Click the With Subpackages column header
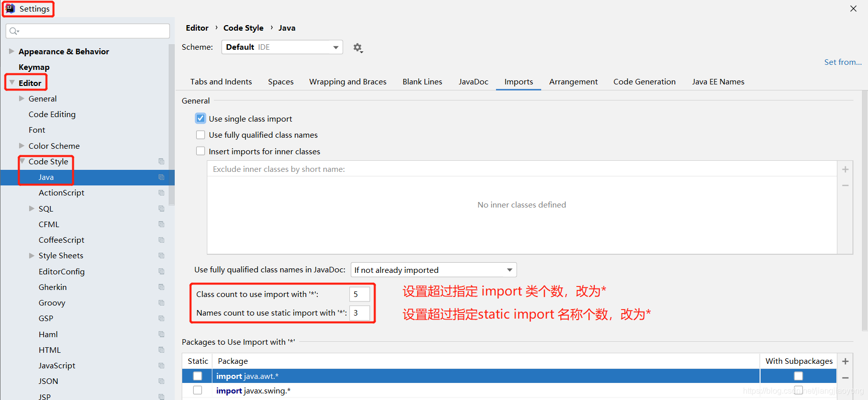 (x=799, y=361)
